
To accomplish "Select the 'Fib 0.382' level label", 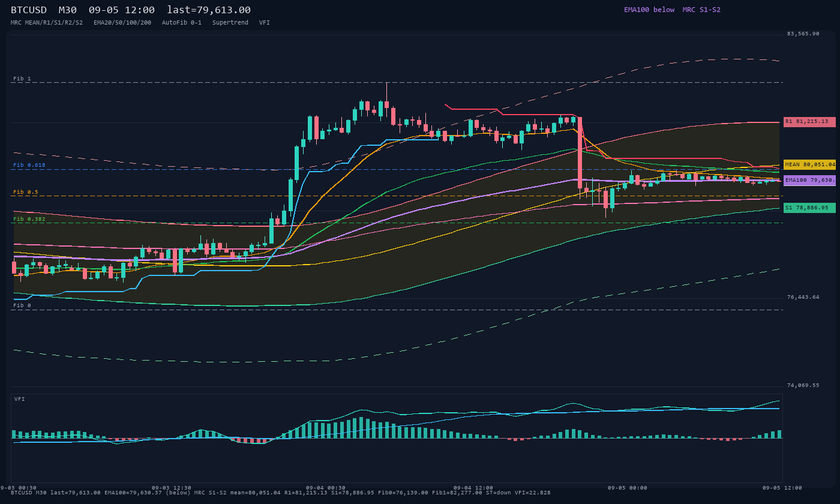I will 29,219.
